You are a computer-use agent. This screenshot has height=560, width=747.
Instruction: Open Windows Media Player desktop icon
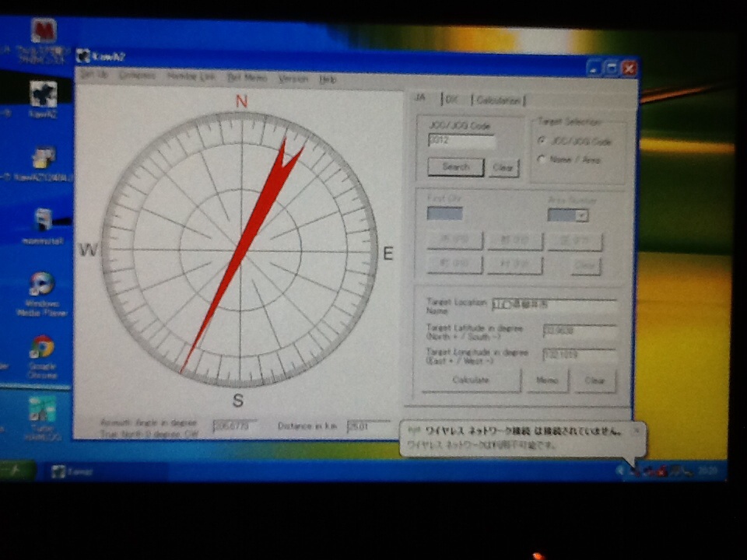[x=42, y=284]
